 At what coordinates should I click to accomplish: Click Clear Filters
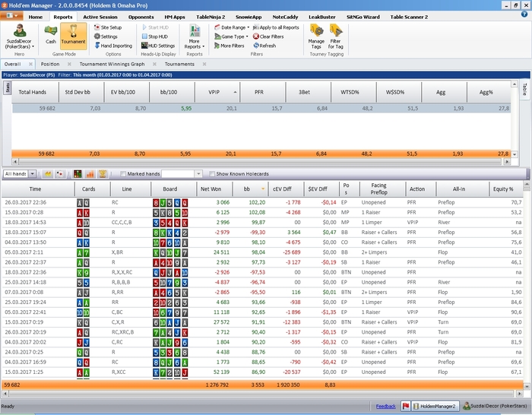click(x=268, y=36)
